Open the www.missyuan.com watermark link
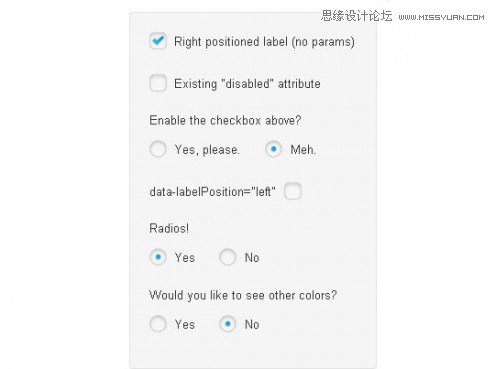495x369 pixels. [441, 17]
